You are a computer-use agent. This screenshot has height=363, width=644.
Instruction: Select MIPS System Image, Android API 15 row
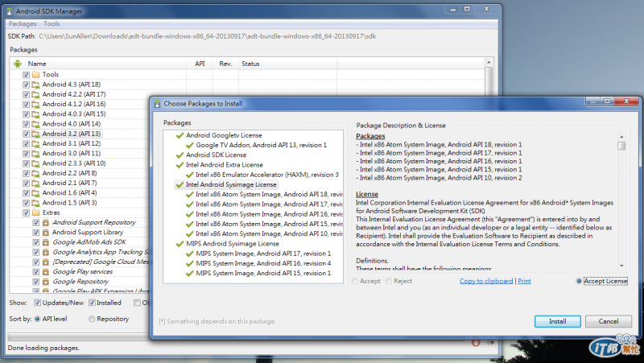(263, 274)
